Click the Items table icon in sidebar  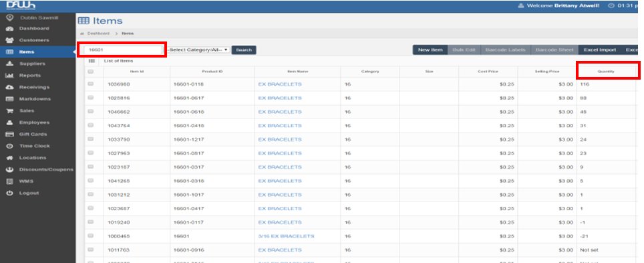click(10, 52)
